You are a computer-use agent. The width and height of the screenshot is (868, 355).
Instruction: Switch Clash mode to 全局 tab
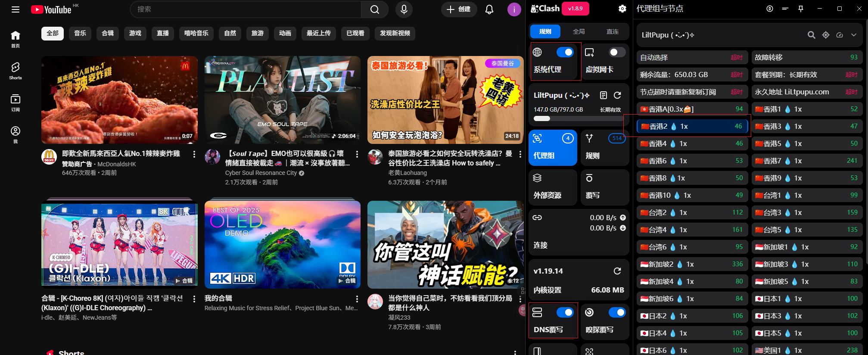tap(579, 31)
